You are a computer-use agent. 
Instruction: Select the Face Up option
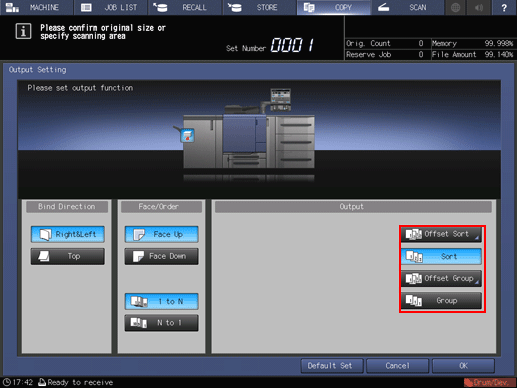click(162, 234)
